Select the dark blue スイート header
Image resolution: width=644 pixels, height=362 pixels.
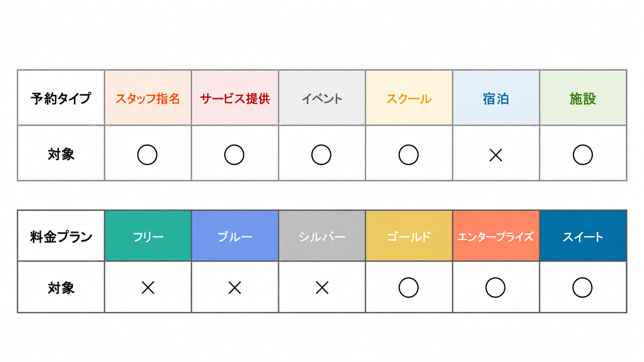pos(583,236)
